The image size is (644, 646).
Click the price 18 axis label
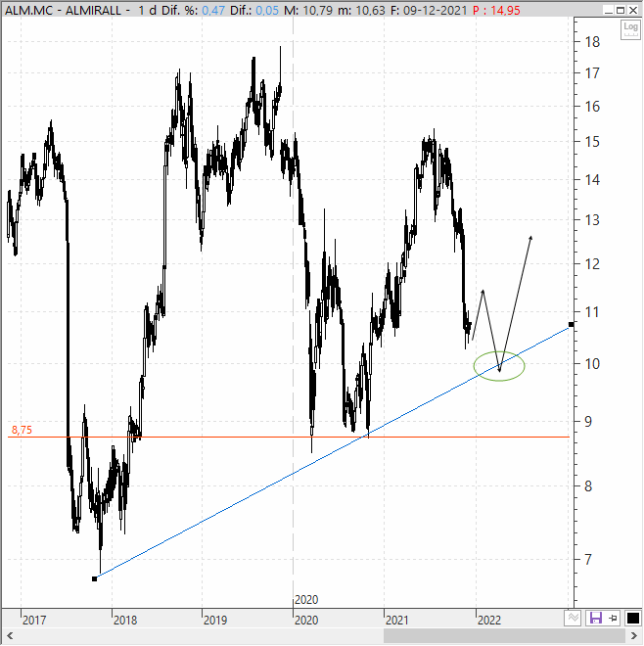pyautogui.click(x=592, y=42)
